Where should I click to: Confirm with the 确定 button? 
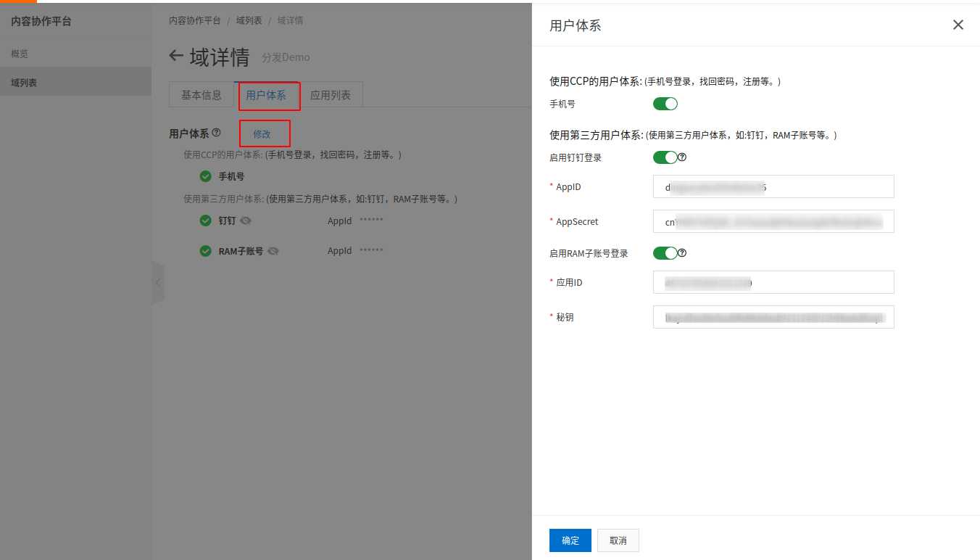pos(570,540)
